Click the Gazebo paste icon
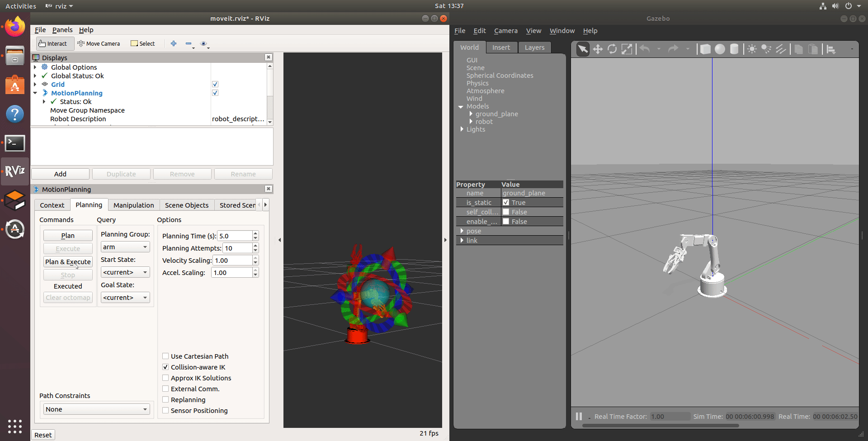The height and width of the screenshot is (441, 868). coord(813,49)
